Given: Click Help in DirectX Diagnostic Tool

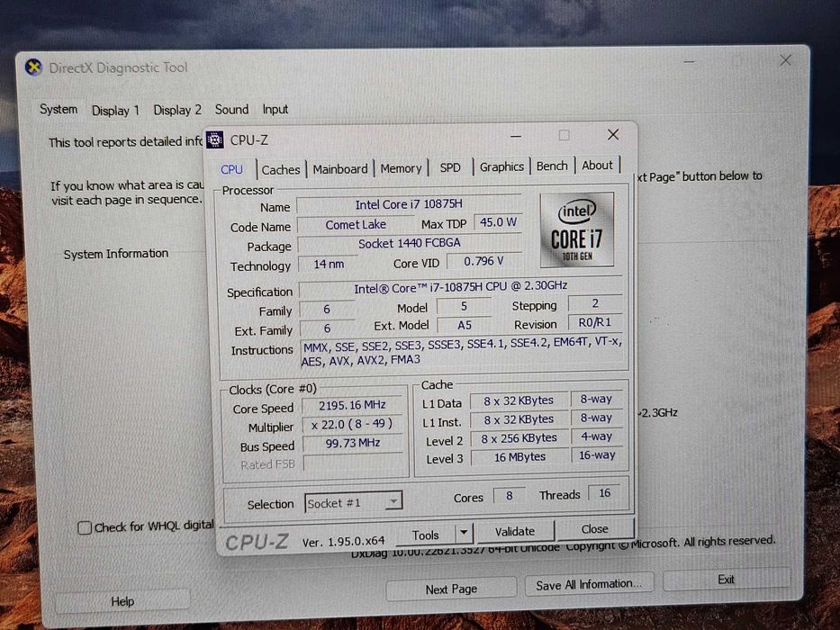Looking at the screenshot, I should pyautogui.click(x=122, y=601).
